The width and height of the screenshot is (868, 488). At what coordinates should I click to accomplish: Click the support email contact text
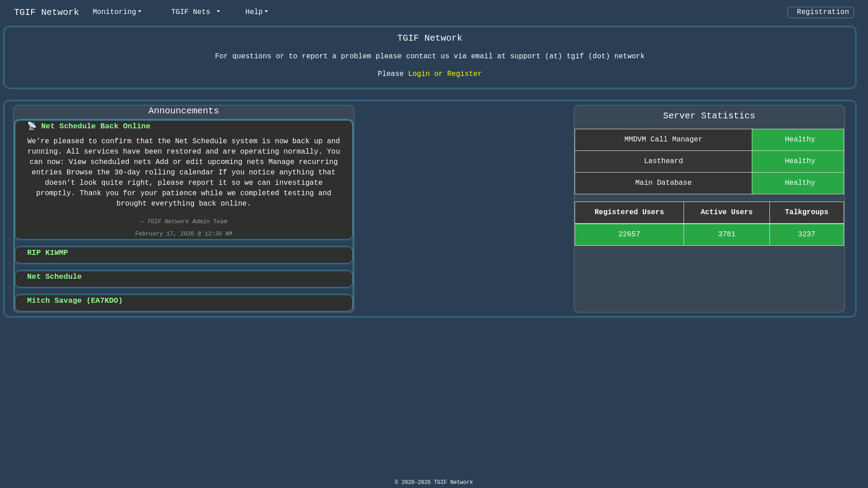pos(429,56)
